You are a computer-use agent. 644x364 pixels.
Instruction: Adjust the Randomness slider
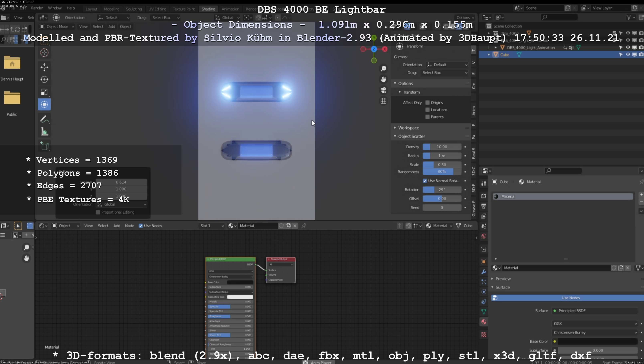442,171
